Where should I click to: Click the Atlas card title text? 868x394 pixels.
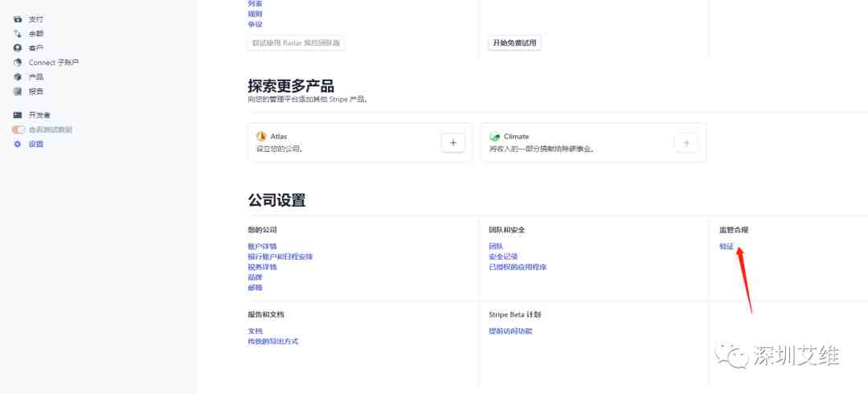(279, 137)
